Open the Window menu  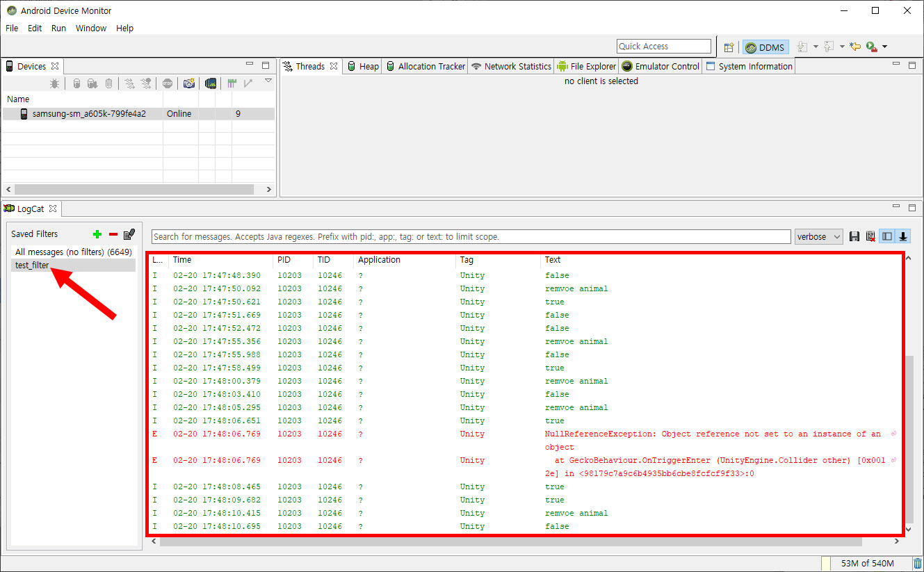(x=91, y=28)
